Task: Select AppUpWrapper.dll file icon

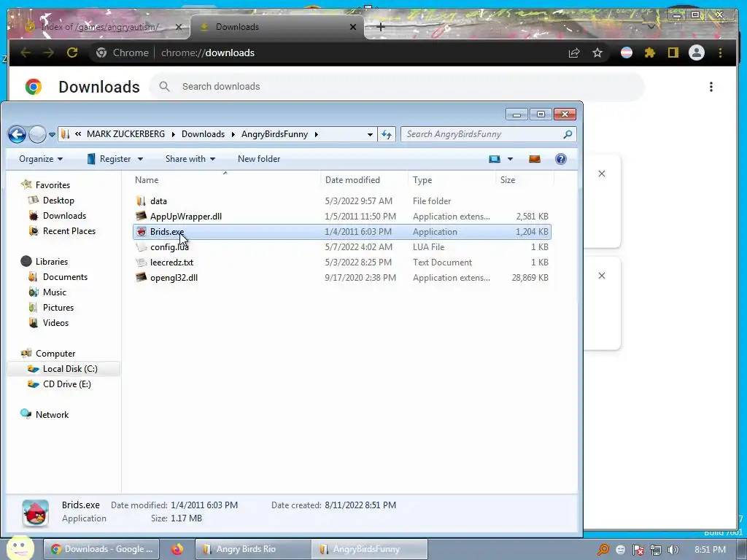Action: [141, 216]
